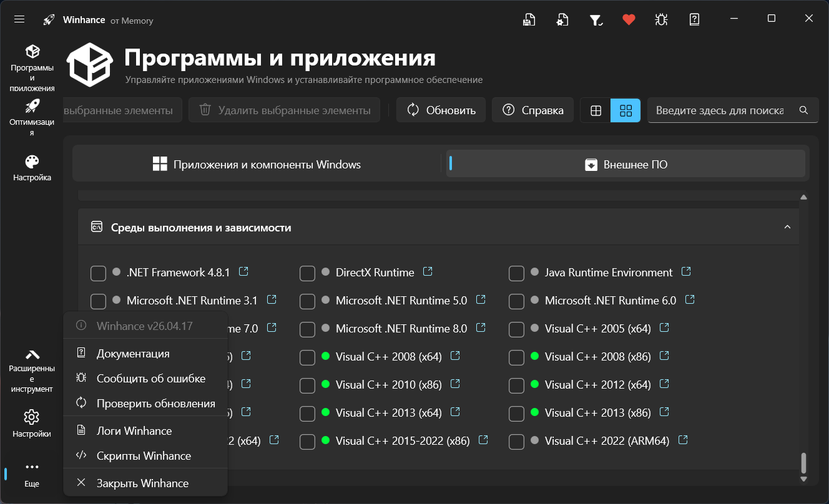Open external link for Visual C++ 2013 (x64)

coord(455,412)
